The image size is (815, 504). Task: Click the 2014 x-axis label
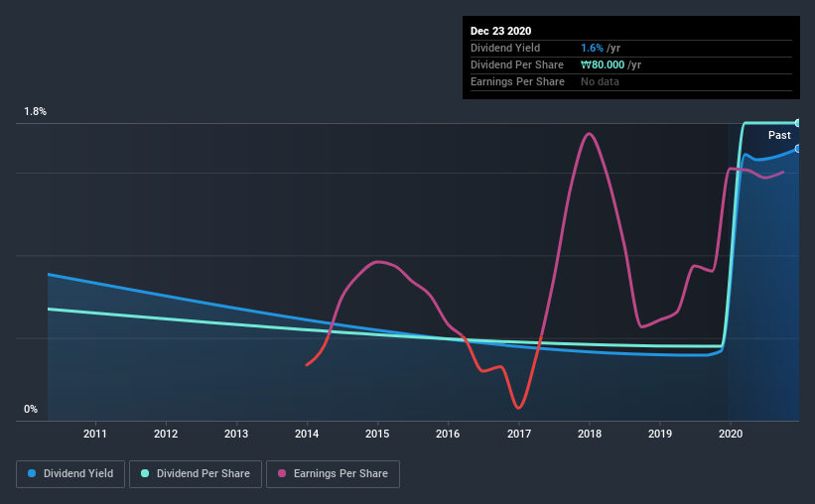[x=307, y=434]
